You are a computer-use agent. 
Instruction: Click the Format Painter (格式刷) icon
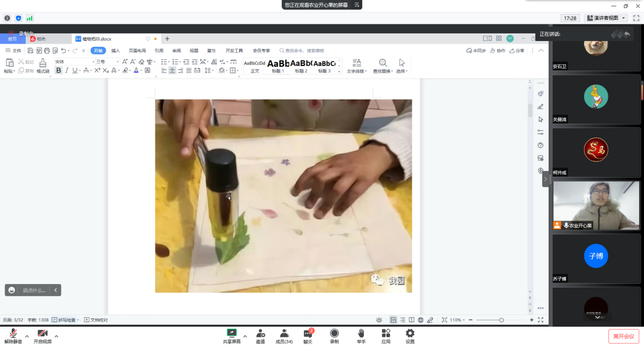(43, 63)
